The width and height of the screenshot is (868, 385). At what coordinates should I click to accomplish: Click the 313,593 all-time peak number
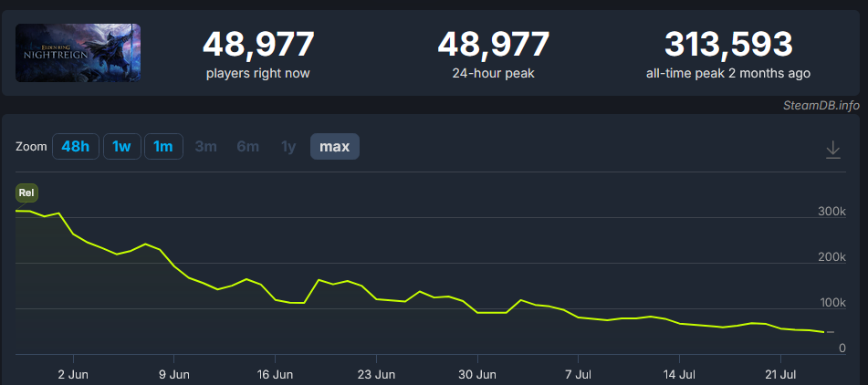[x=728, y=45]
